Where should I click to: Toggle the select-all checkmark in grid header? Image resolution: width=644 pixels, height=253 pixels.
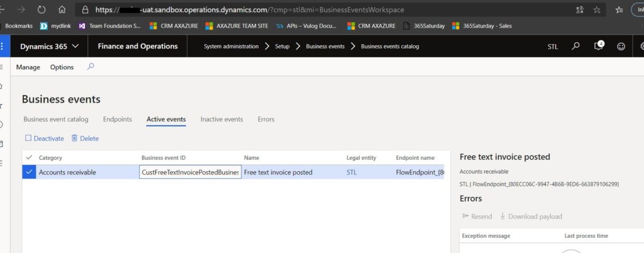(29, 157)
